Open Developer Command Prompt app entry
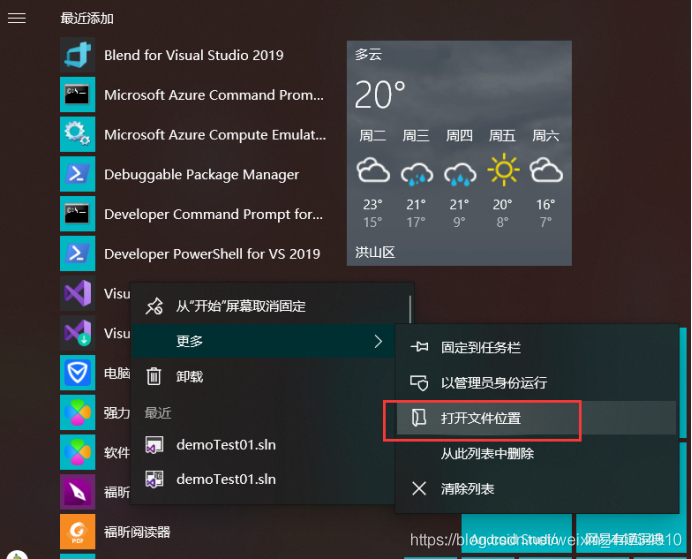 click(x=194, y=214)
